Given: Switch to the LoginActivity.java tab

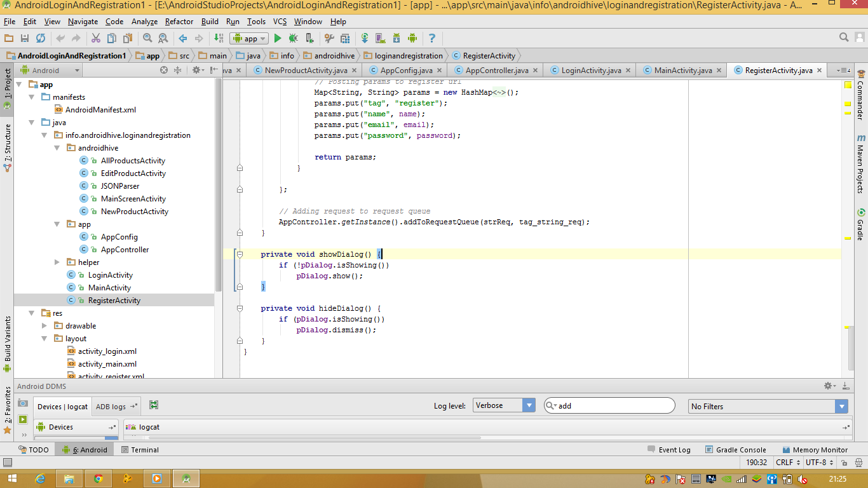Looking at the screenshot, I should click(x=591, y=71).
